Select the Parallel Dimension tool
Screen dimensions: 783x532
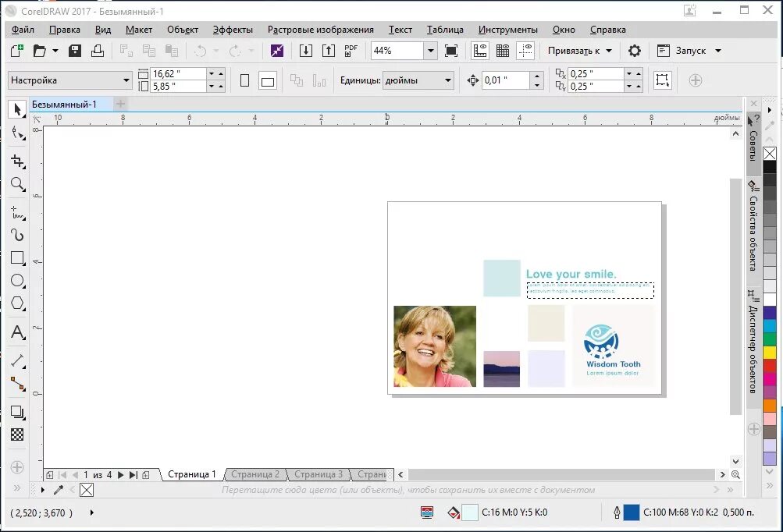(17, 360)
